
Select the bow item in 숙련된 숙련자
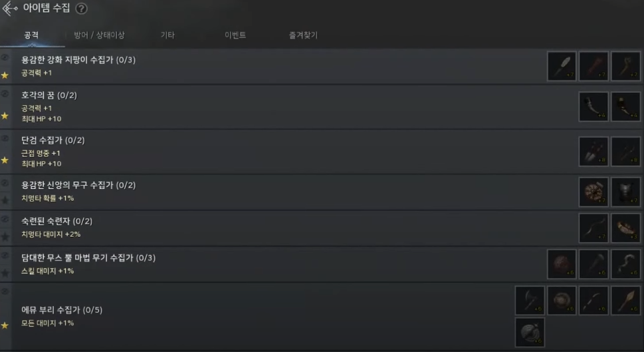(593, 228)
